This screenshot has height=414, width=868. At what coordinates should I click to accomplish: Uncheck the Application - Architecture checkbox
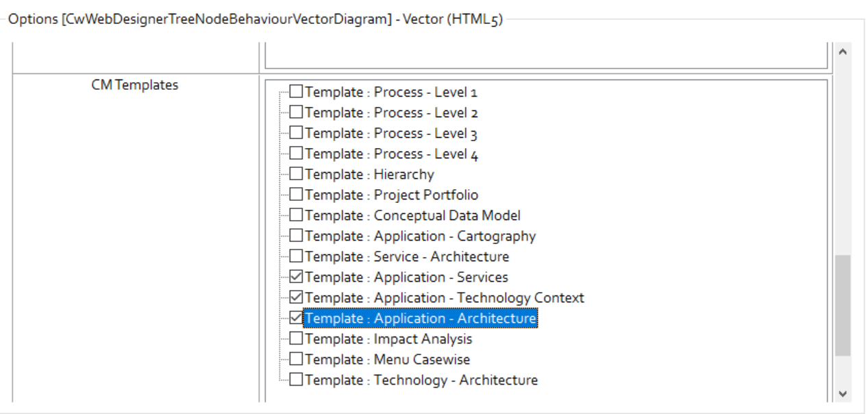click(296, 318)
